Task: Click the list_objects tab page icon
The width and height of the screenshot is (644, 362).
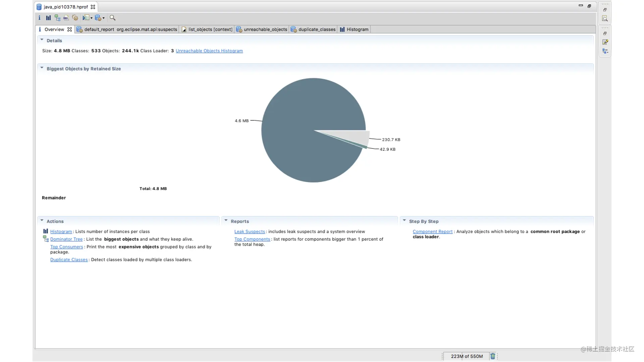Action: tap(184, 29)
